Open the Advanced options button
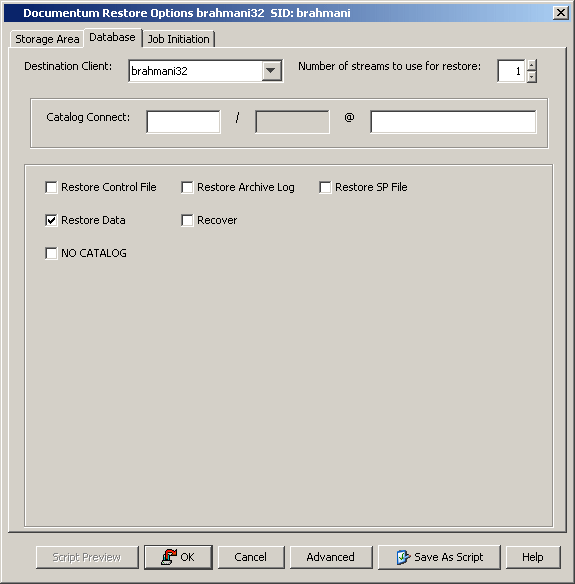 (x=331, y=557)
